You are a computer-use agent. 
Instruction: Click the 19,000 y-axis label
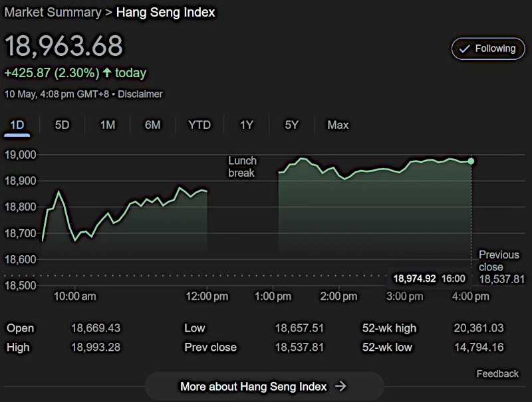(x=20, y=155)
